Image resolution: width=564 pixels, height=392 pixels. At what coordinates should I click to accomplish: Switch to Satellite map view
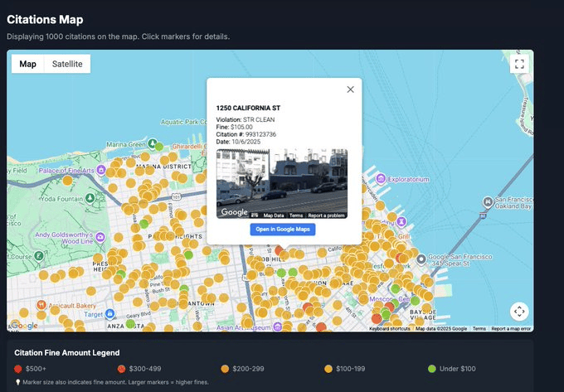pyautogui.click(x=67, y=64)
